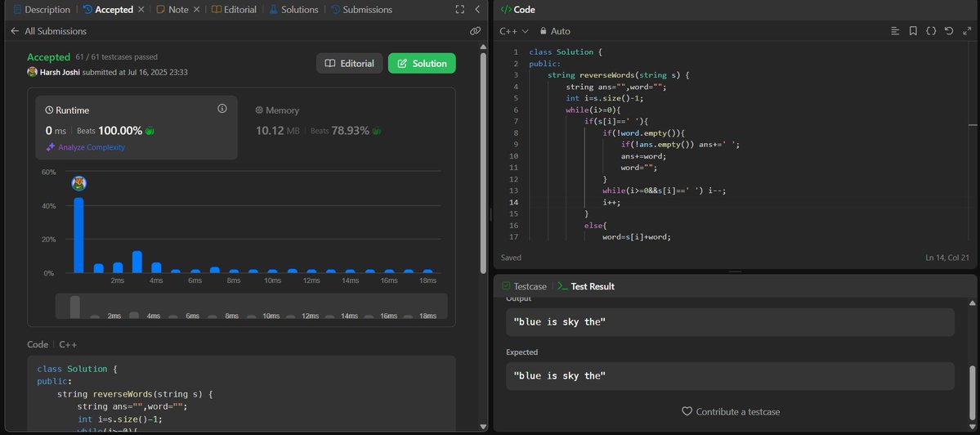This screenshot has width=980, height=435.
Task: Open the Submissions tab
Action: (x=361, y=9)
